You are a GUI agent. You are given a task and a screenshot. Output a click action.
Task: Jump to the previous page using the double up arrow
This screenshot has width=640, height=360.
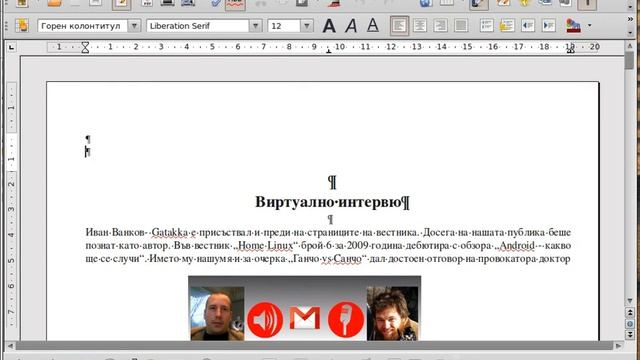(630, 313)
